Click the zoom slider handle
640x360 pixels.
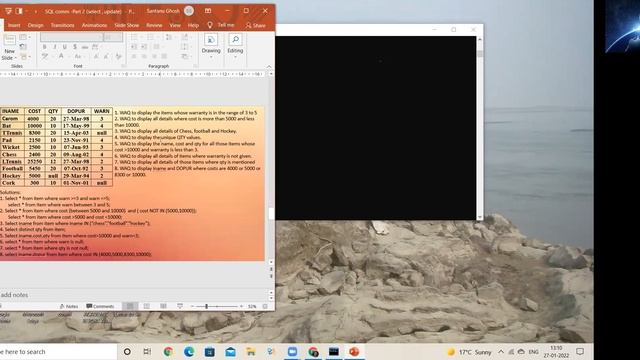[x=207, y=306]
